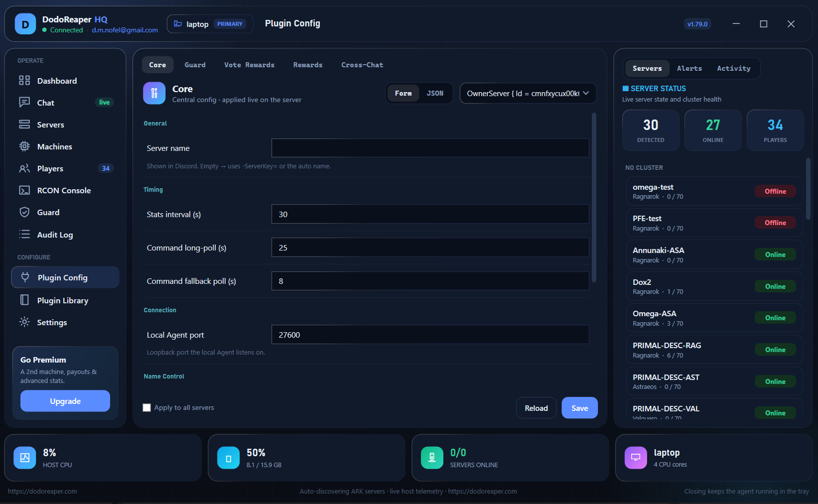This screenshot has width=818, height=504.
Task: Click the v1.79.0 version badge
Action: [x=697, y=24]
